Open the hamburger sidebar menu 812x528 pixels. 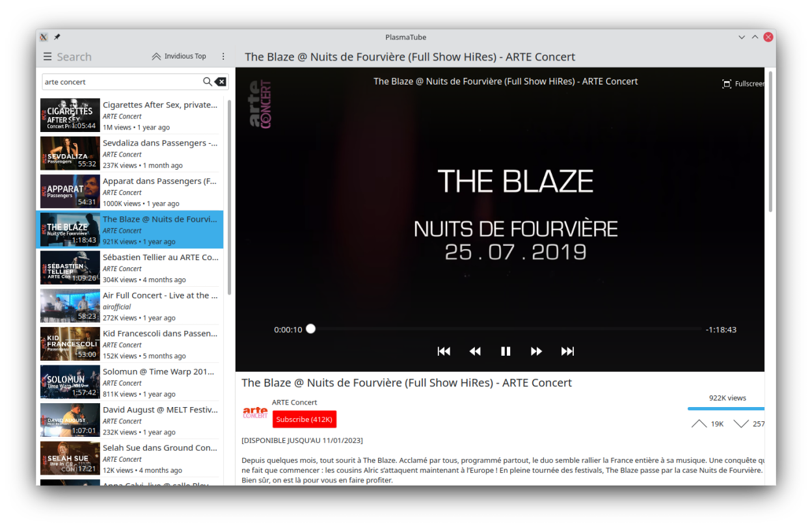[47, 57]
